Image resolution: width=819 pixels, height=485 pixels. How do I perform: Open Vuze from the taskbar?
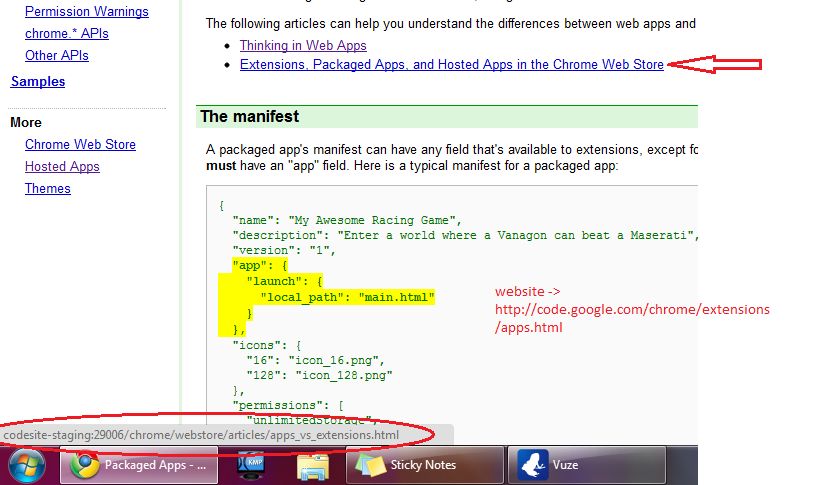coord(587,465)
